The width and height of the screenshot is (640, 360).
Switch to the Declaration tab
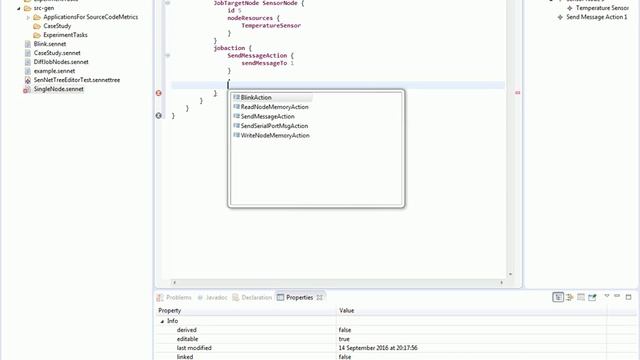(252, 298)
